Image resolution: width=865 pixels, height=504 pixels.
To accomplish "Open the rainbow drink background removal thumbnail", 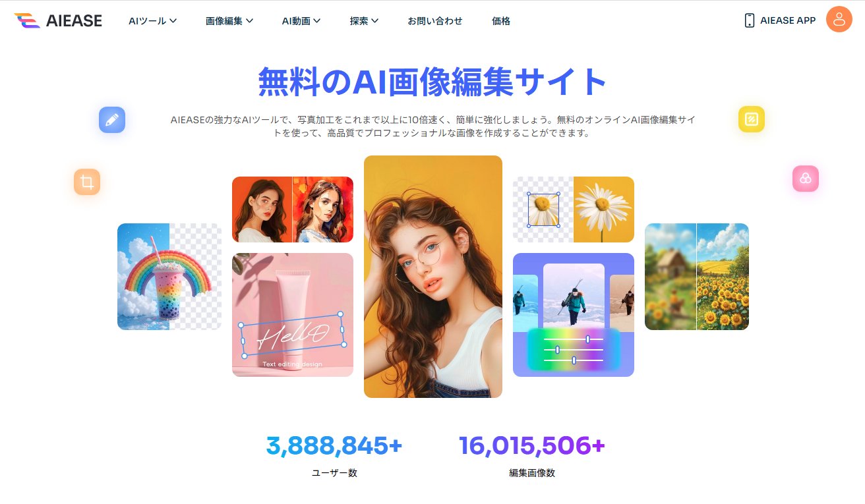I will click(169, 277).
